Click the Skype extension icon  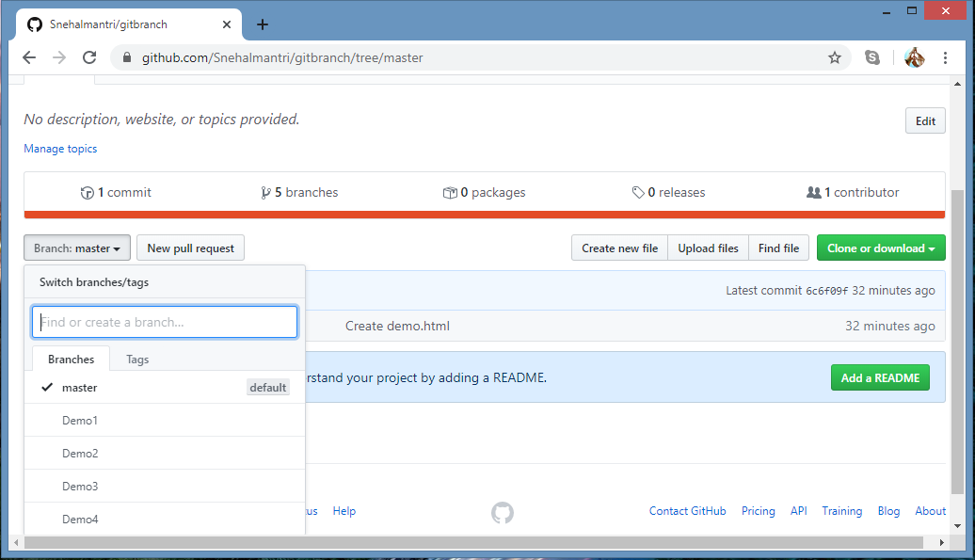pos(872,58)
